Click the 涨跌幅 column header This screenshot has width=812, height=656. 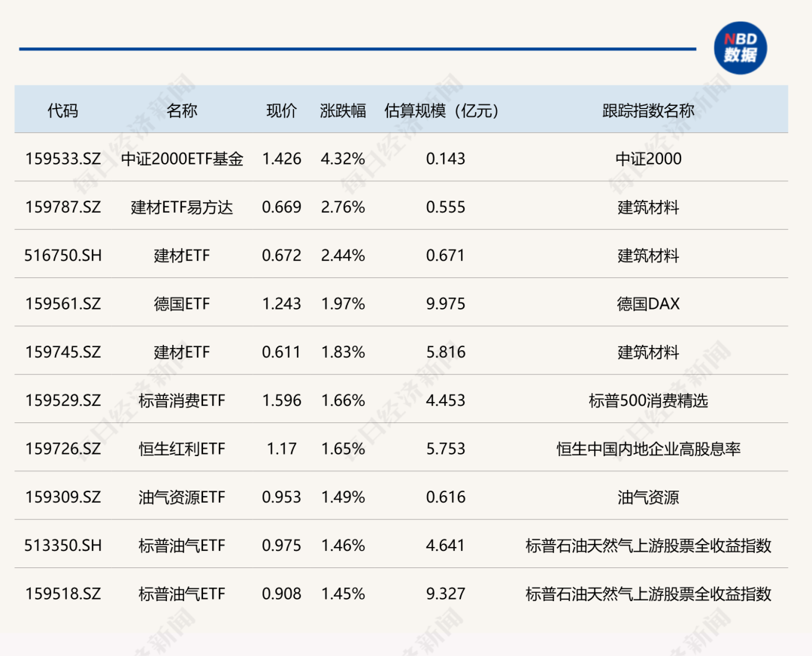343,110
